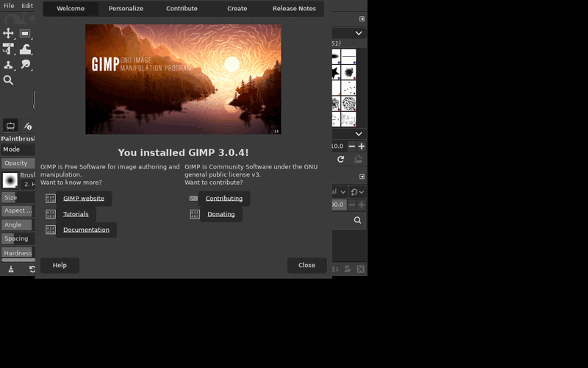Increase layer opacity with plus button
Screen dimensions: 588x368
pyautogui.click(x=361, y=205)
